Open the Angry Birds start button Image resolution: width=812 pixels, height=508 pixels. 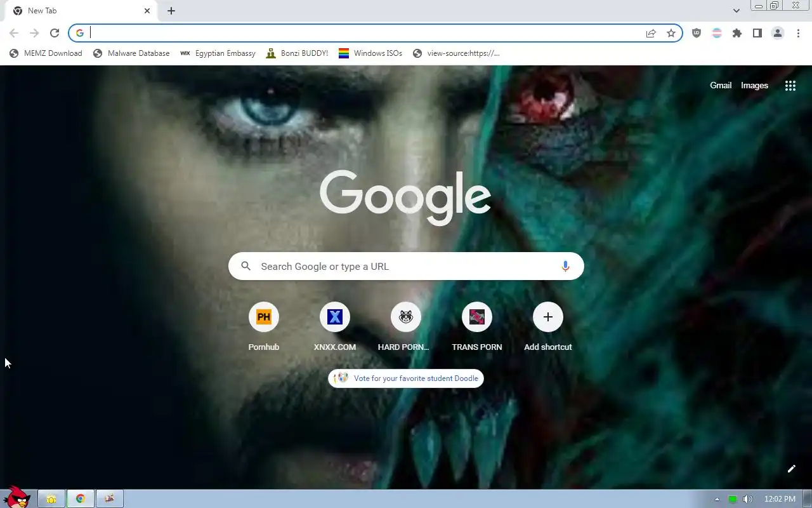pos(17,498)
